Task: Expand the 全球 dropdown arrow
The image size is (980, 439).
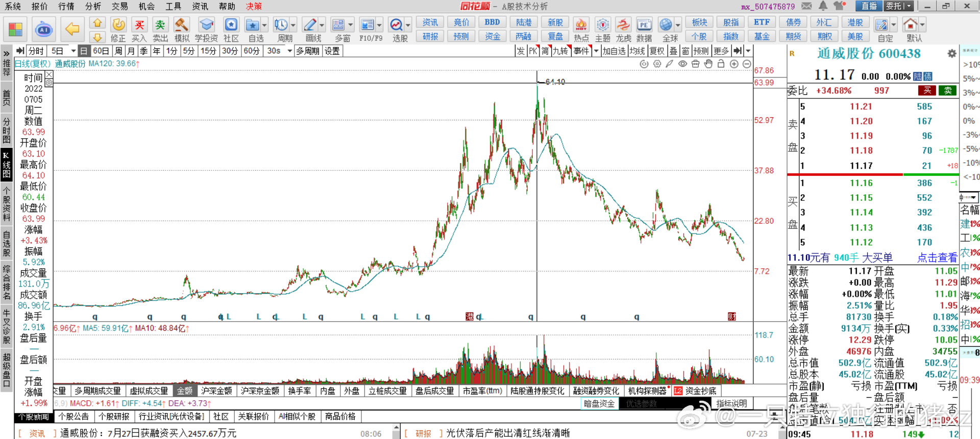Action: (x=678, y=24)
